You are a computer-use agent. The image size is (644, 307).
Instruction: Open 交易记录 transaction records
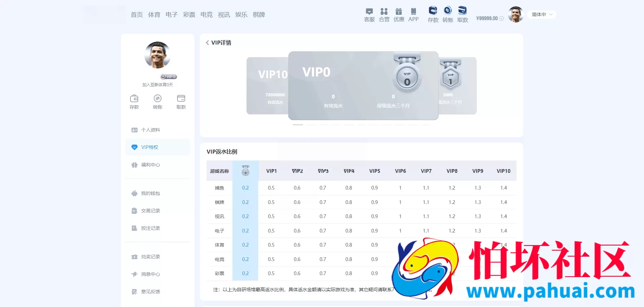(158, 211)
